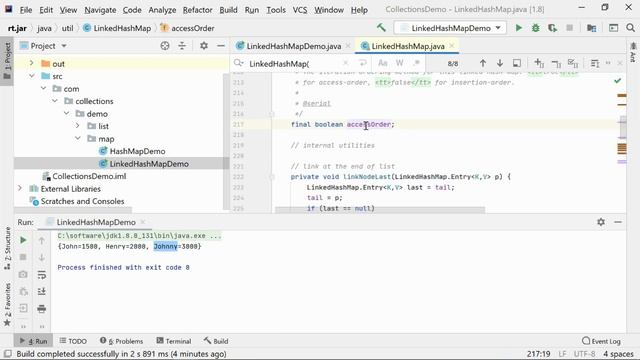Click the print output icon in Run panel
640x360 pixels.
(42, 309)
